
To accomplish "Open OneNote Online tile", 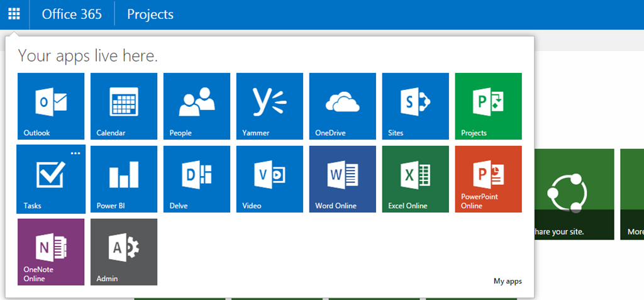I will [51, 252].
